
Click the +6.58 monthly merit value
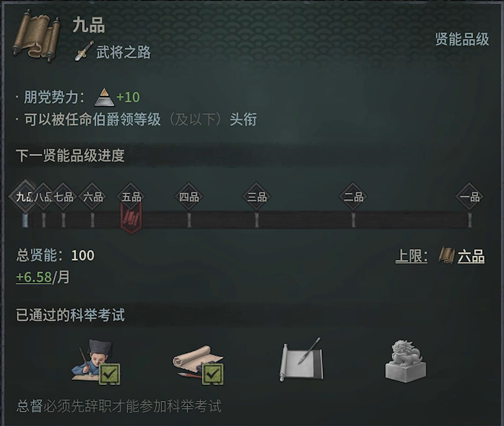pos(34,277)
